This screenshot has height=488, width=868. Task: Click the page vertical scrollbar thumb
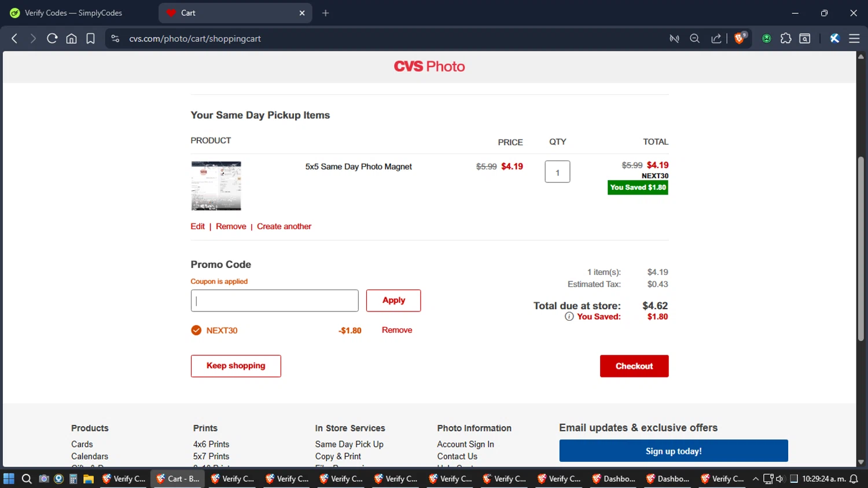point(861,249)
